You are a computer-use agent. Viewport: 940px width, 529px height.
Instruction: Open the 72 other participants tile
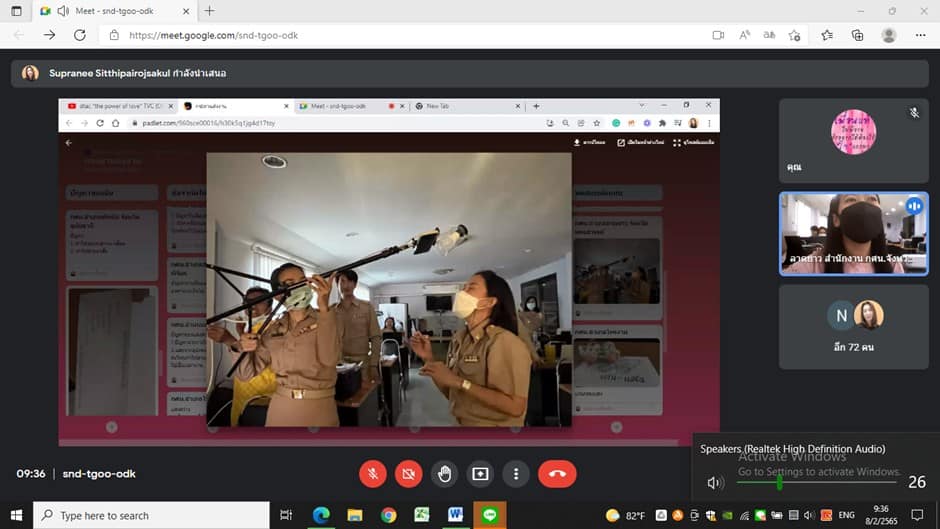click(853, 327)
